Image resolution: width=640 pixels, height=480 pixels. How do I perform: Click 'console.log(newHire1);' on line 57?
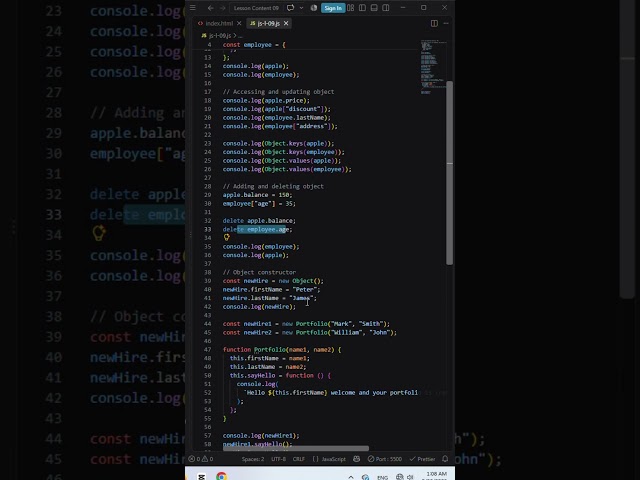click(x=261, y=436)
